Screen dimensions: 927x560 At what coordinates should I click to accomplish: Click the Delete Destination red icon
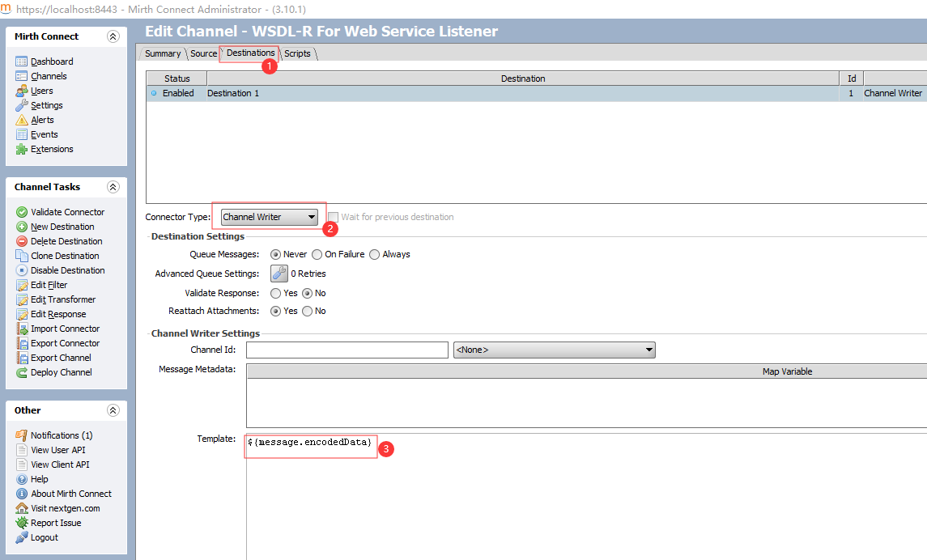tap(21, 241)
